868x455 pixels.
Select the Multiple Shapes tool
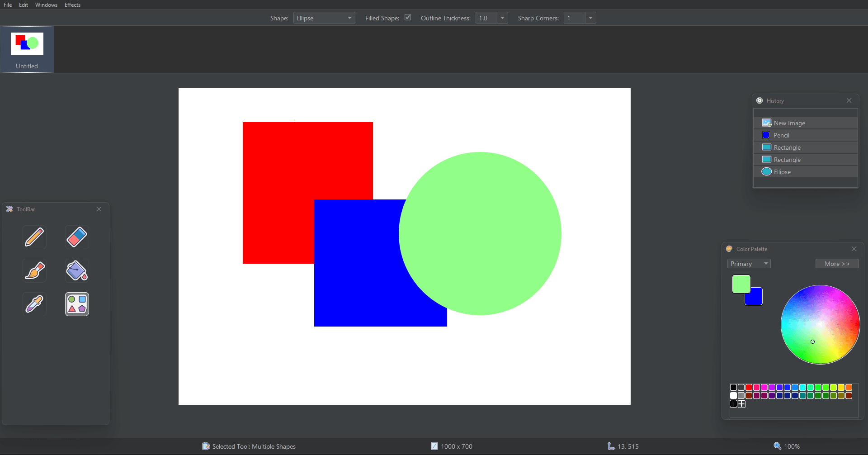[77, 304]
